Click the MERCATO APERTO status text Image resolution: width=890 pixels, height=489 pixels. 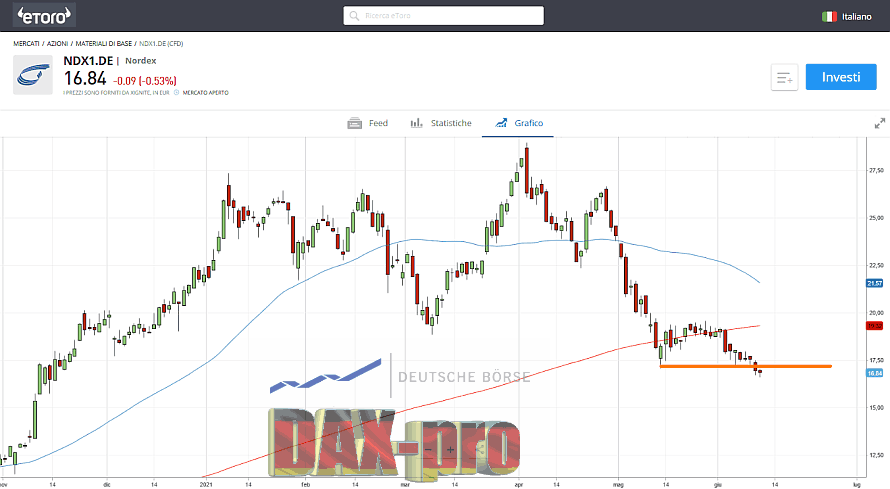pos(205,92)
